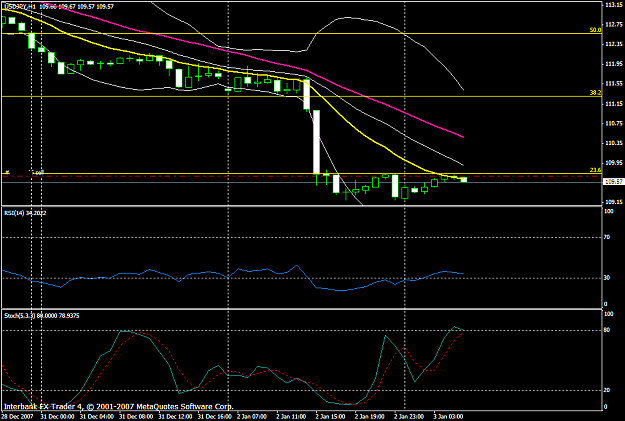Viewport: 625px width, 421px height.
Task: Click the 110.35 price axis label
Action: [x=613, y=143]
